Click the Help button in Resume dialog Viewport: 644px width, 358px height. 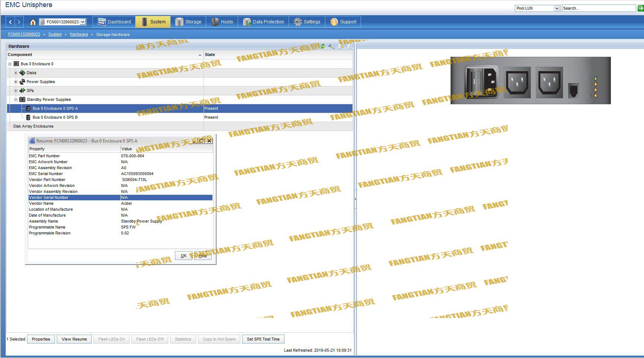pos(203,256)
